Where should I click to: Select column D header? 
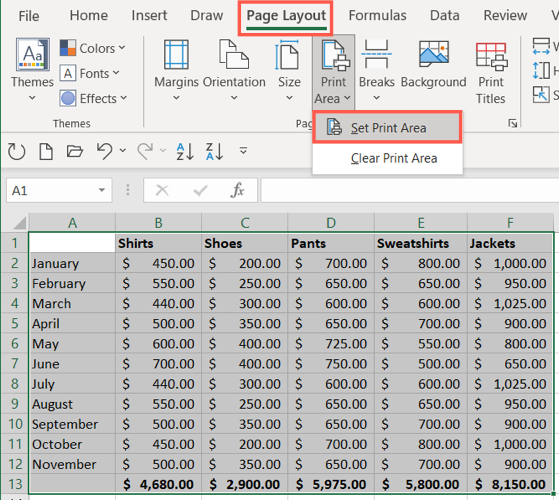pyautogui.click(x=331, y=223)
